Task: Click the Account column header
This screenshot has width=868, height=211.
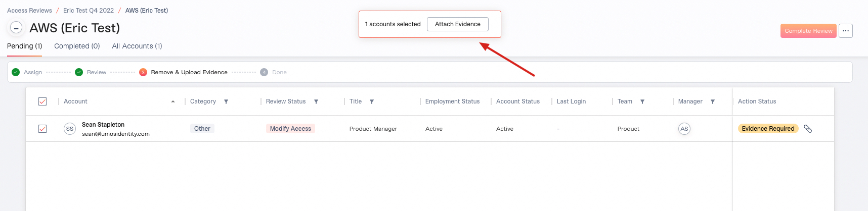Action: (75, 101)
